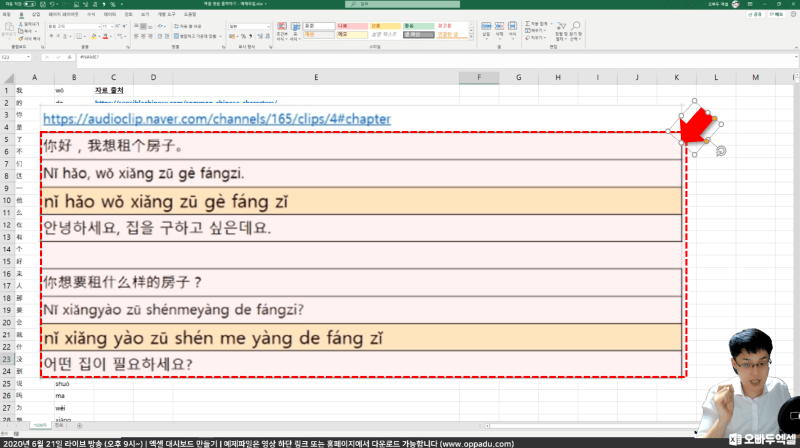The width and height of the screenshot is (800, 448).
Task: Click the Format as Table (표 서식) icon
Action: [295, 31]
